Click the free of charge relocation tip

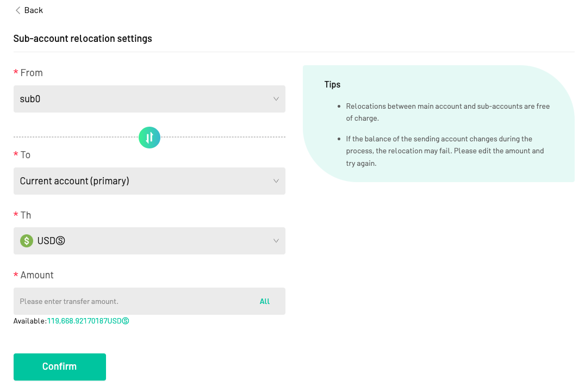coord(447,112)
